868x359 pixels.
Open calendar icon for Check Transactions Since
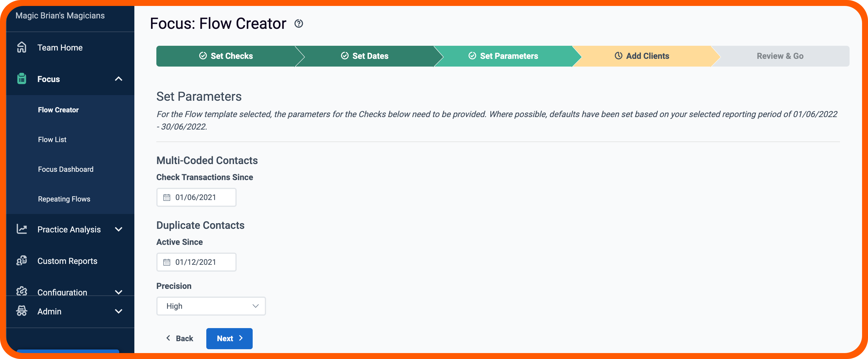pyautogui.click(x=167, y=197)
